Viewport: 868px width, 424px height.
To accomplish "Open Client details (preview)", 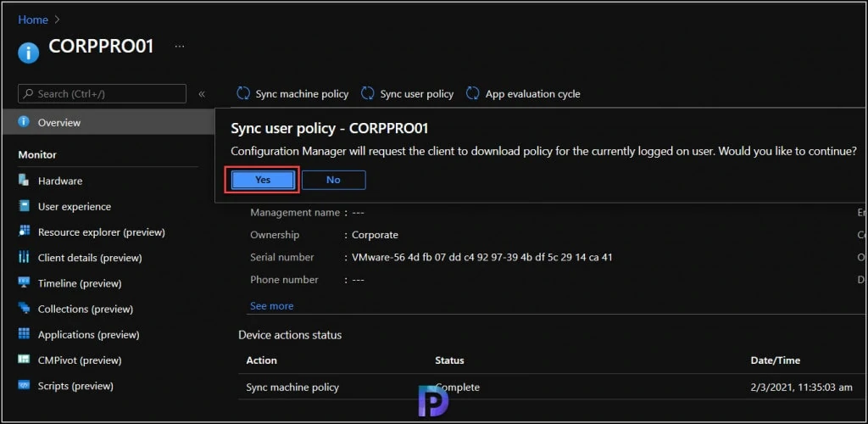I will (90, 258).
